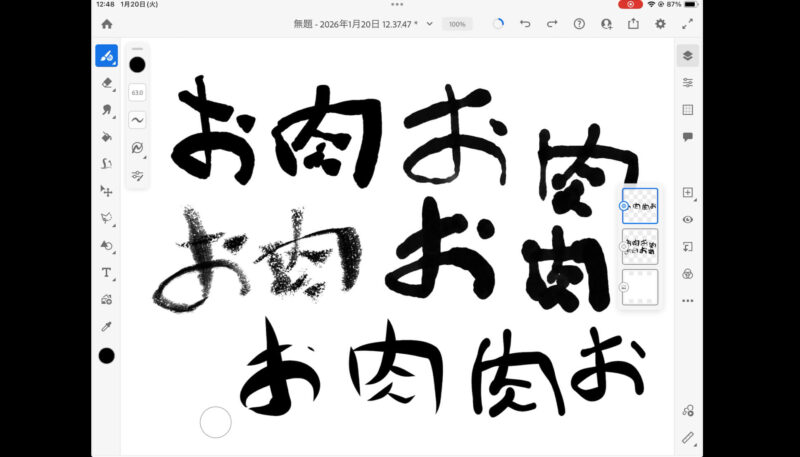
Task: Click the document title 無題 text
Action: (x=303, y=24)
